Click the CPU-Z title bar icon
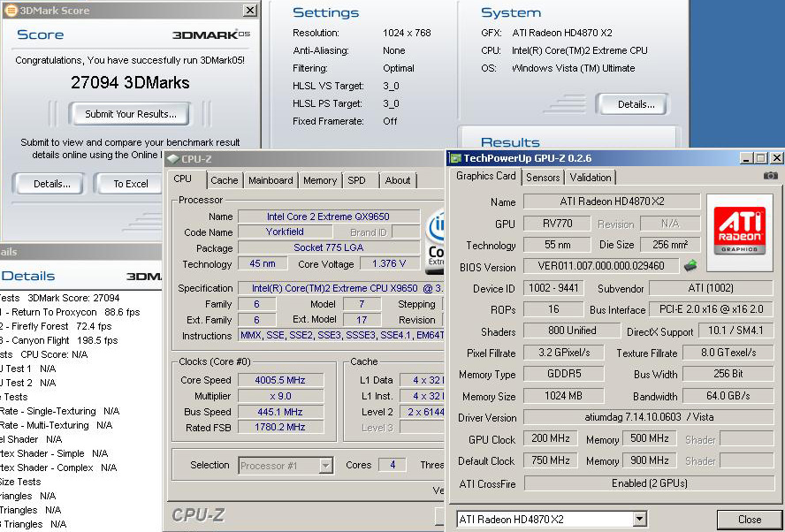This screenshot has width=785, height=532. click(x=173, y=159)
